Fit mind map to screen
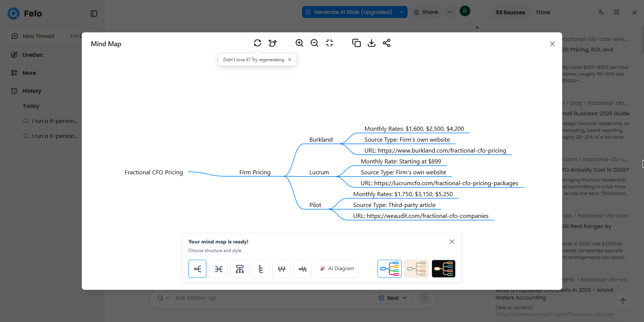Viewport: 644px width, 322px height. 330,43
